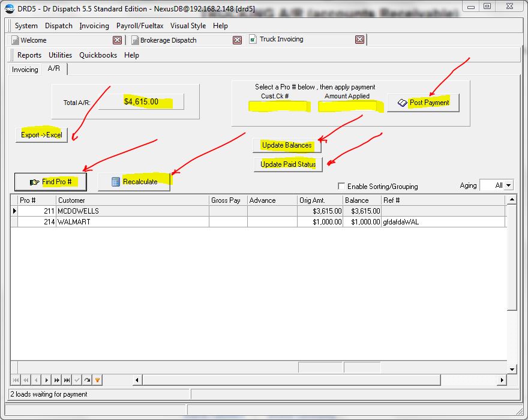Screen dimensions: 528x420
Task: Click Export to Excel button
Action: point(41,134)
